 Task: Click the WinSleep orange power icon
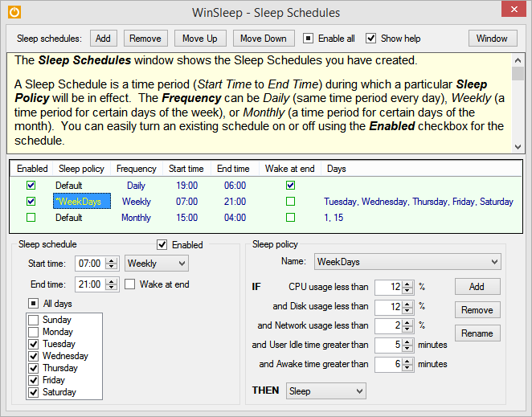[14, 12]
